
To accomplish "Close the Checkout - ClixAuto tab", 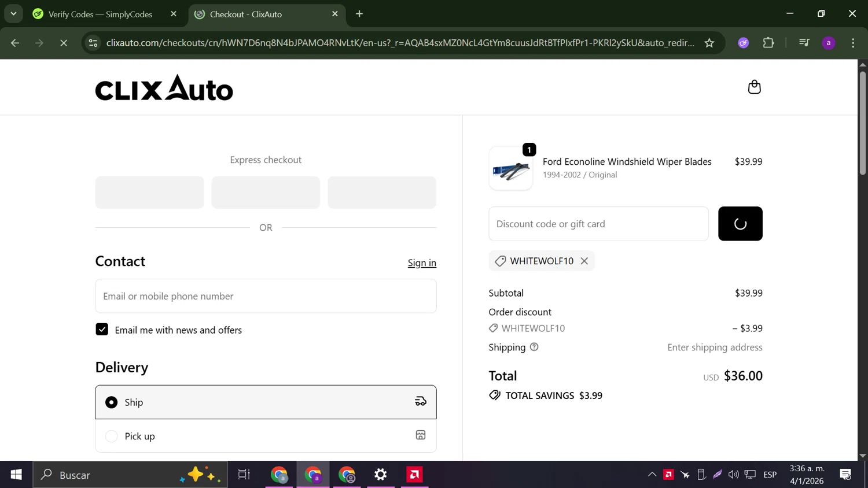I will point(335,14).
